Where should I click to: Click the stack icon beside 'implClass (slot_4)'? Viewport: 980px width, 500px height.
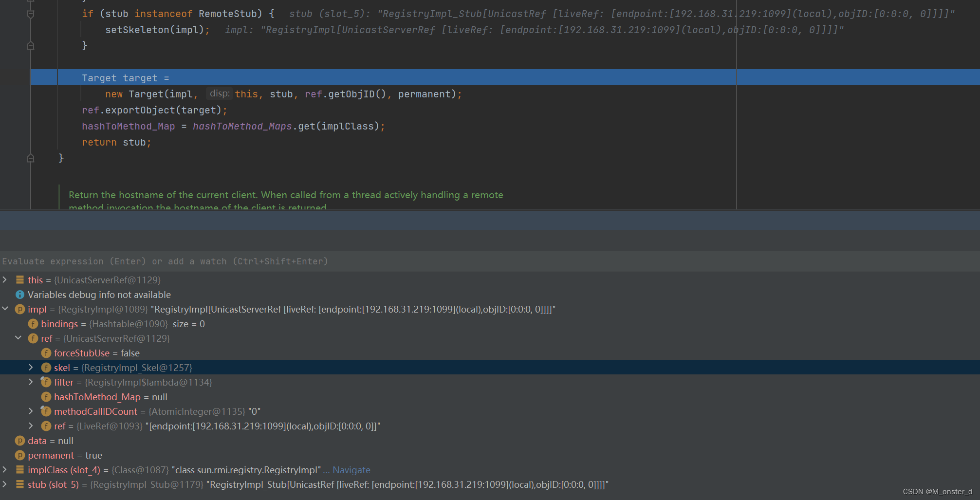(20, 470)
